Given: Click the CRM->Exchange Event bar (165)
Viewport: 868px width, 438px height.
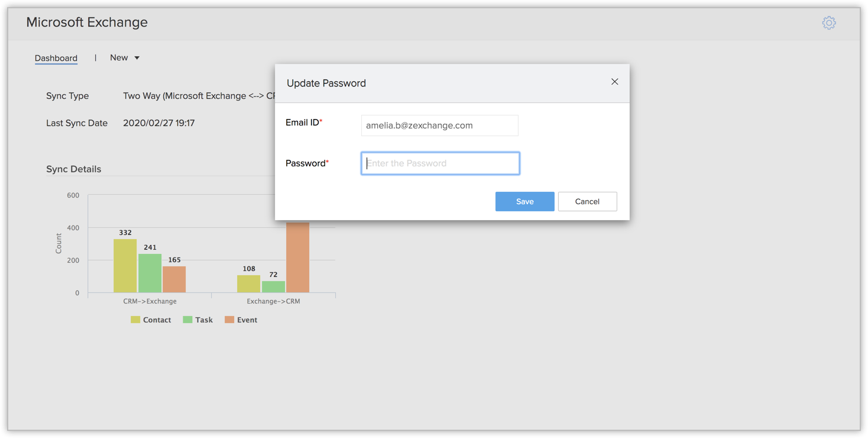Looking at the screenshot, I should pos(174,279).
